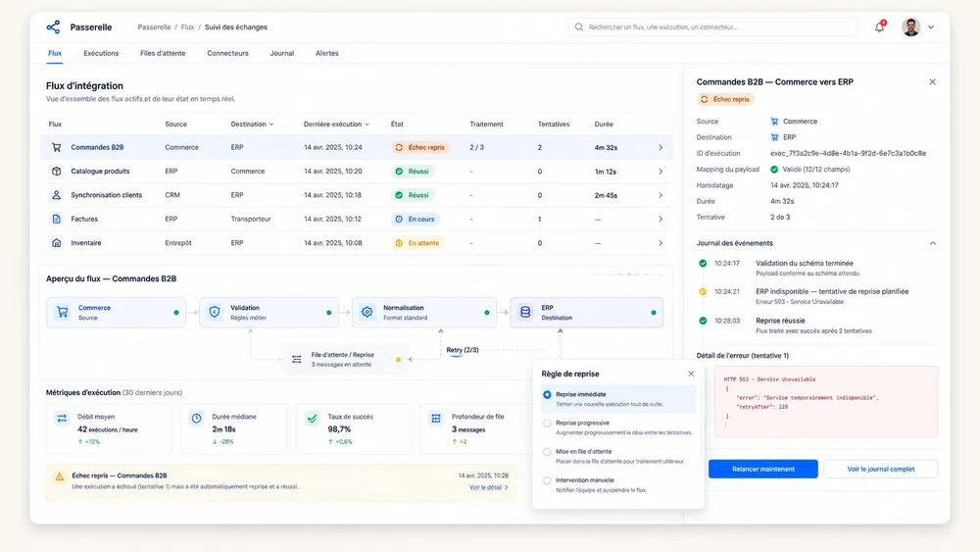The width and height of the screenshot is (980, 552).
Task: Select the Normalisation gear icon
Action: [367, 312]
